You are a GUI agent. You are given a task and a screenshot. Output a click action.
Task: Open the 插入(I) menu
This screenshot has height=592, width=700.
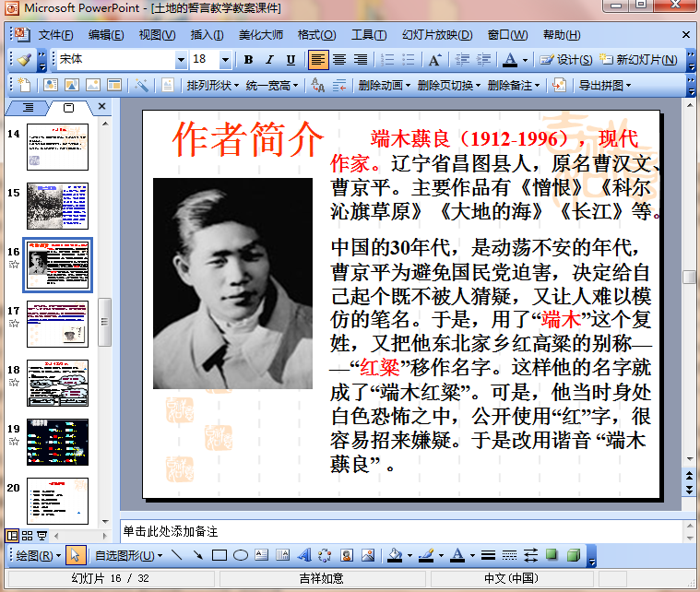coord(207,35)
